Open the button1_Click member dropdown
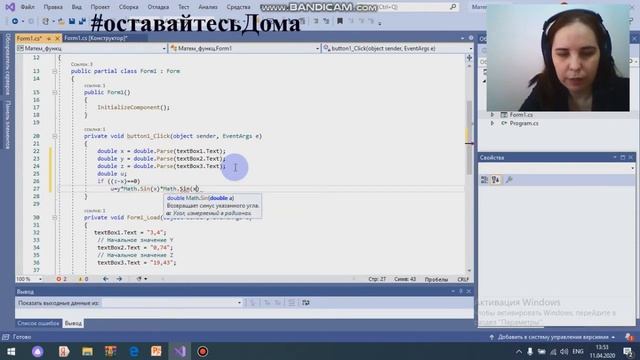The image size is (640, 360). point(397,48)
